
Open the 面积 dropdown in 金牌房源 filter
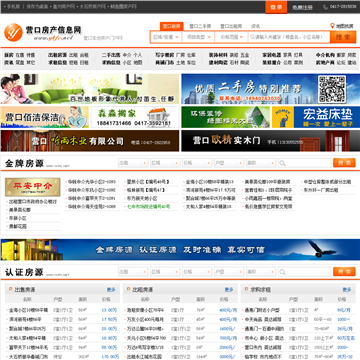[261, 163]
